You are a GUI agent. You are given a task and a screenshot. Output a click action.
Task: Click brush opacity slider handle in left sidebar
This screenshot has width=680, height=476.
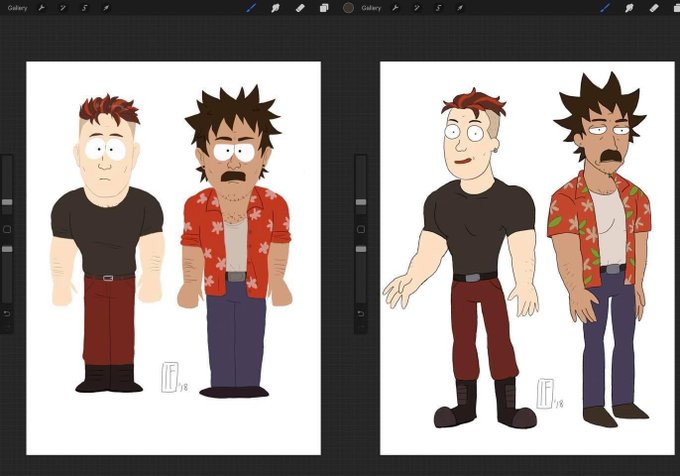coord(7,249)
